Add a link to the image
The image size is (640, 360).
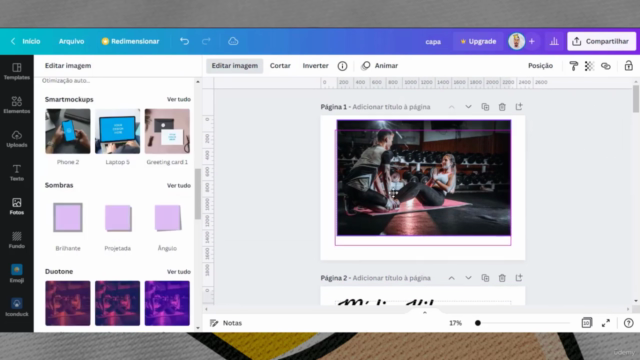pos(606,66)
